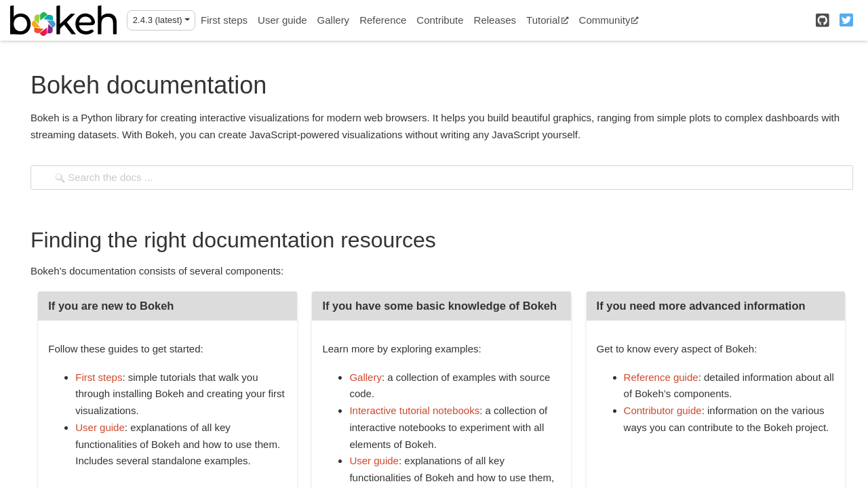Go to First steps in navbar

point(224,20)
